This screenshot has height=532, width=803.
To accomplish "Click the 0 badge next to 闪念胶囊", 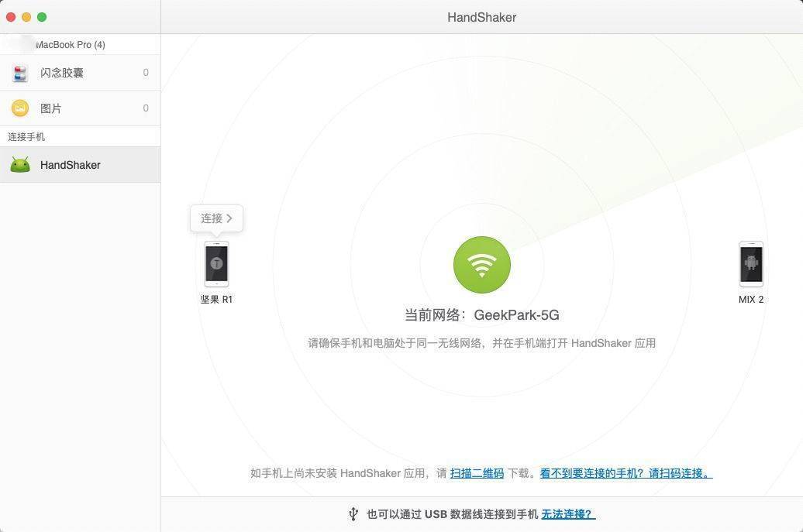I will [x=146, y=72].
